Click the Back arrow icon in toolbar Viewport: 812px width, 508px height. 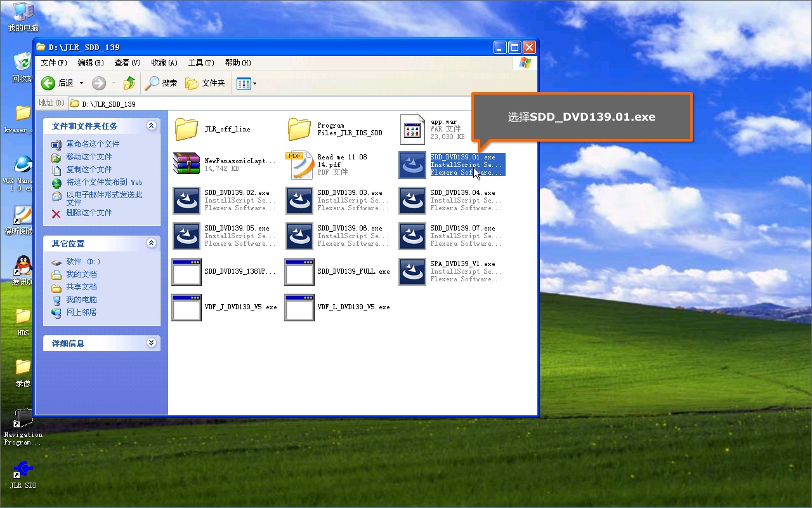click(48, 83)
